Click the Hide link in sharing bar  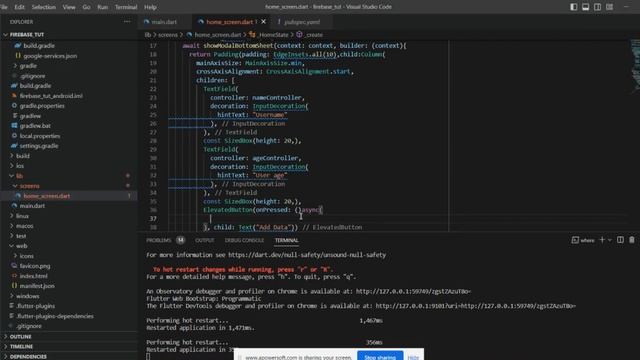(x=413, y=357)
